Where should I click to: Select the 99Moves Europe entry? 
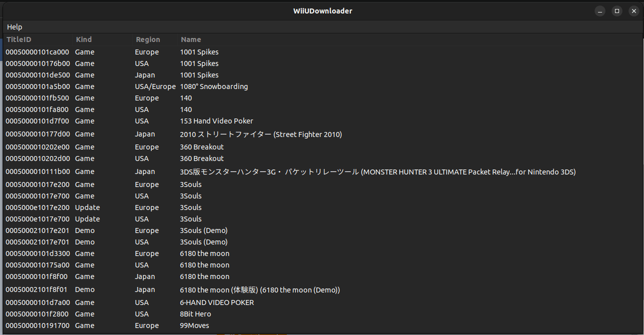pos(194,325)
